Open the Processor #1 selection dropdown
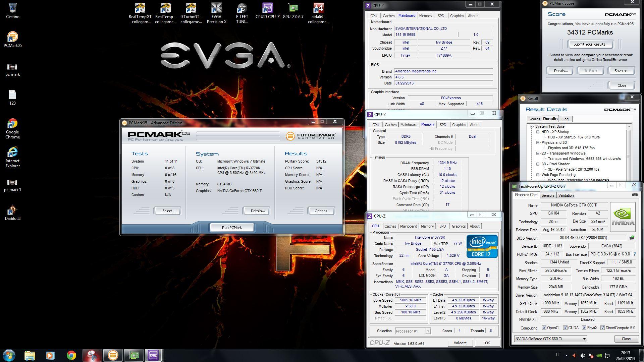644x362 pixels. [413, 331]
